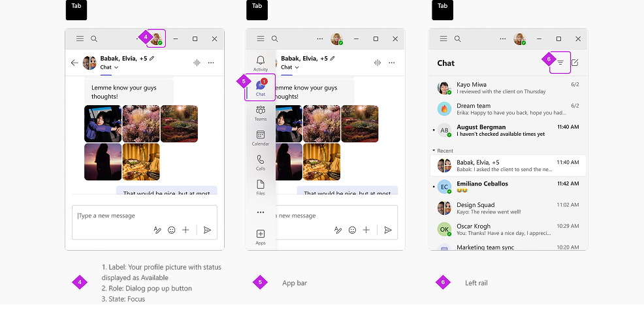The height and width of the screenshot is (314, 644).
Task: Select Chat with badge in the app bar
Action: [261, 87]
